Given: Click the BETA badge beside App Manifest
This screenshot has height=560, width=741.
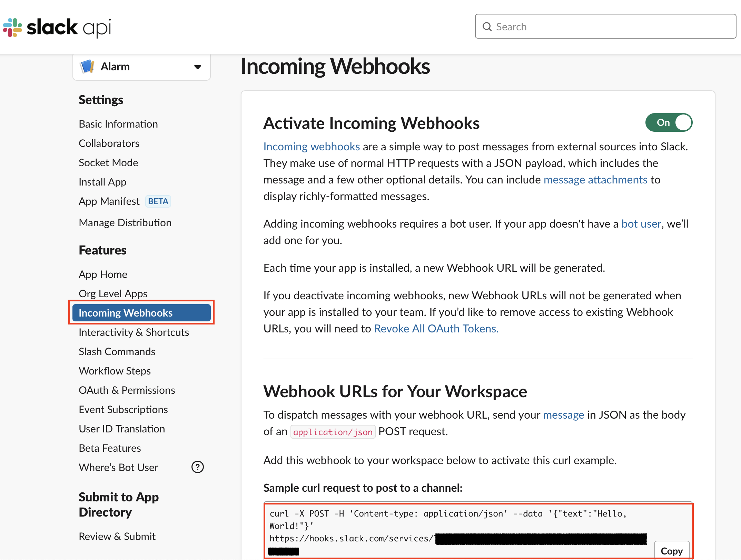Looking at the screenshot, I should (x=158, y=201).
